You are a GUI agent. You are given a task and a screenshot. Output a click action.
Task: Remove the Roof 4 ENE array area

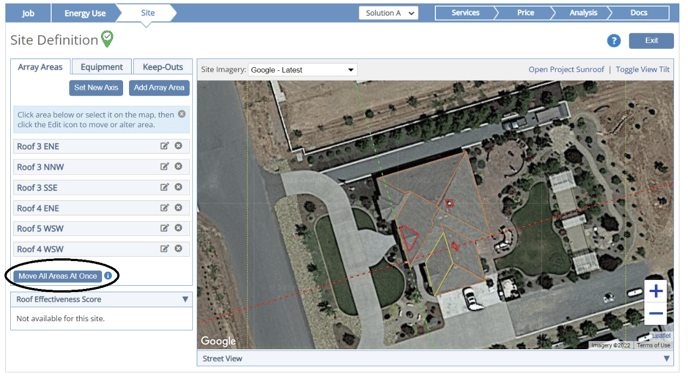coord(179,208)
